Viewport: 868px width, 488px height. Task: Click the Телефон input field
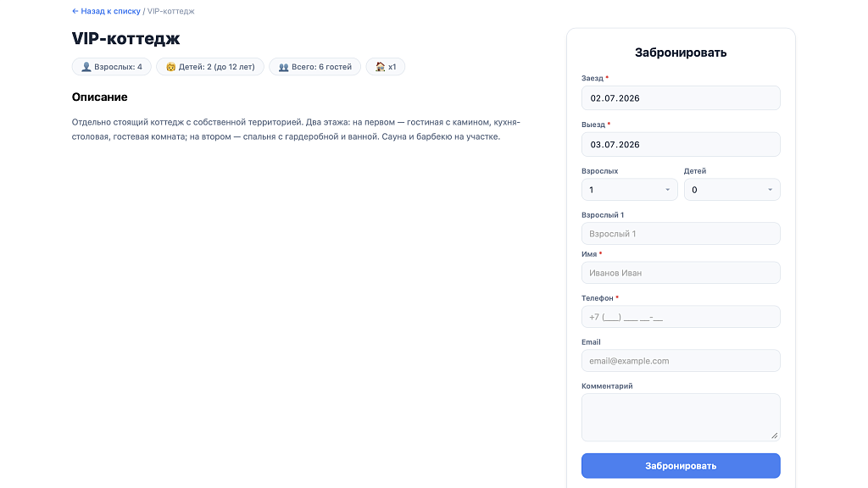pyautogui.click(x=681, y=317)
